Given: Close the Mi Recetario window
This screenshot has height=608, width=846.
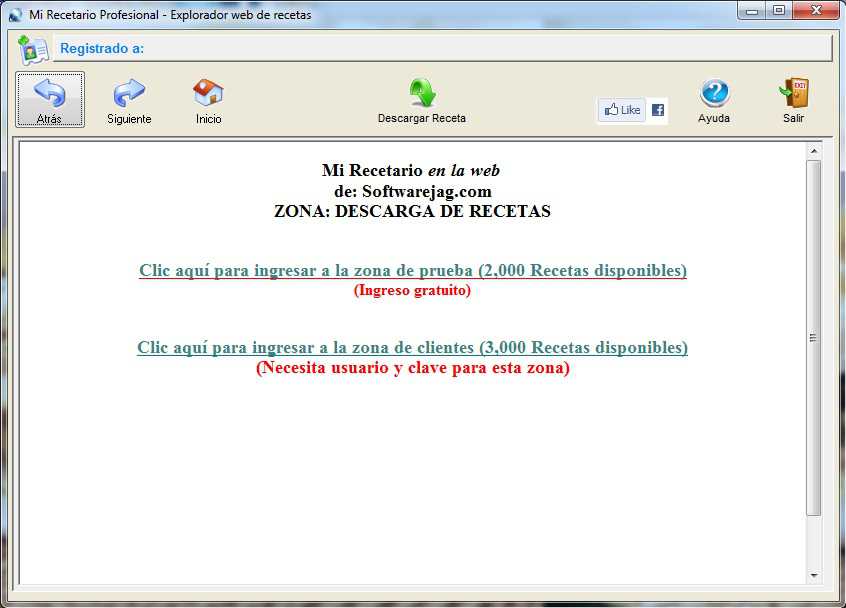Looking at the screenshot, I should [816, 11].
